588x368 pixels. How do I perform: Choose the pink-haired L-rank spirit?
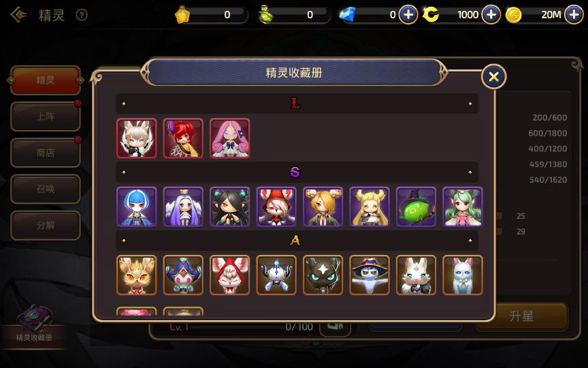(229, 138)
